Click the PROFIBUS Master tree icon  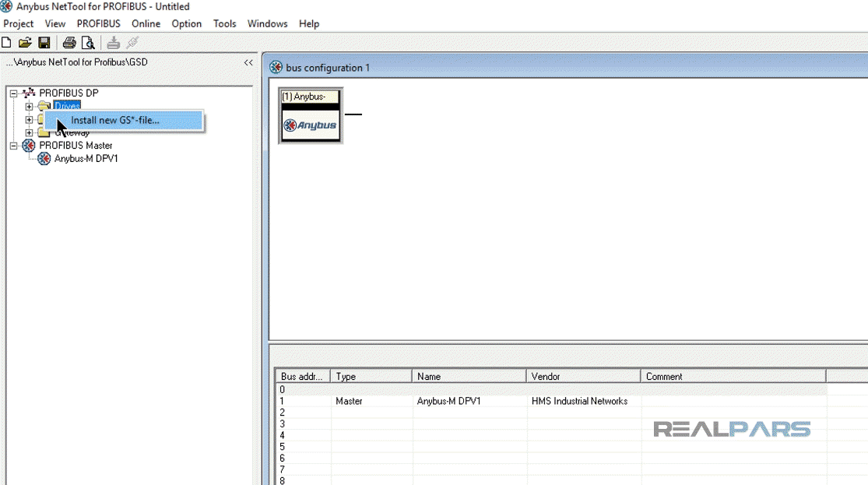(29, 146)
